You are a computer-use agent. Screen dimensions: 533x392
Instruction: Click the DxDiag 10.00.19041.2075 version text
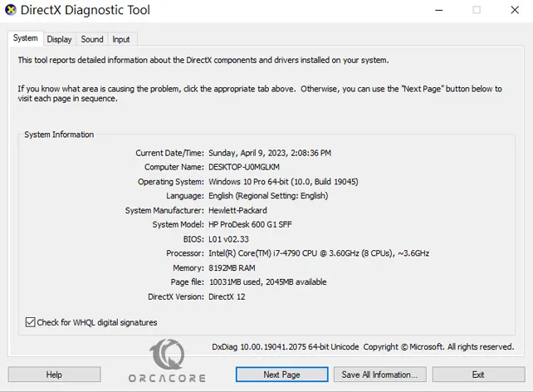(x=286, y=347)
